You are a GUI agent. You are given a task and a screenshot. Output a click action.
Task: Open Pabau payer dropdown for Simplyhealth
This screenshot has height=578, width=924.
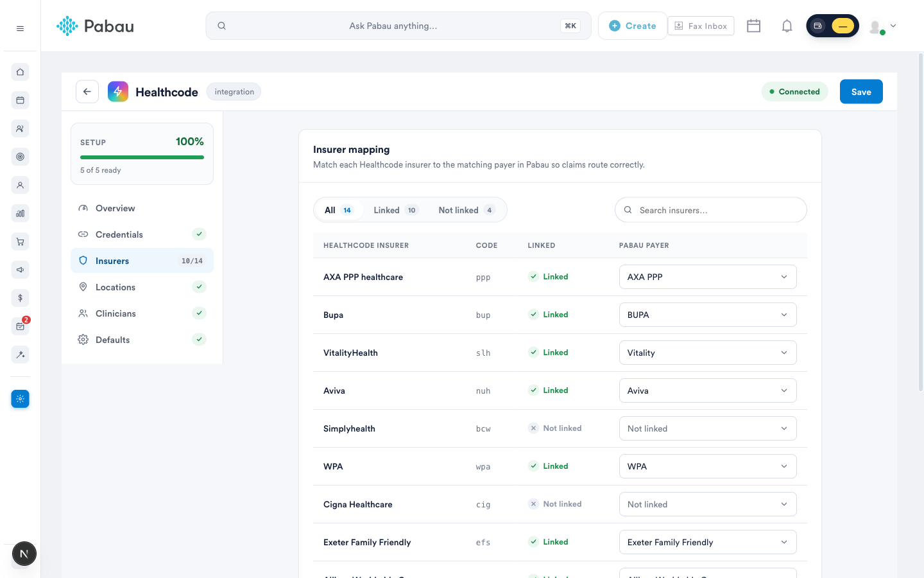708,428
